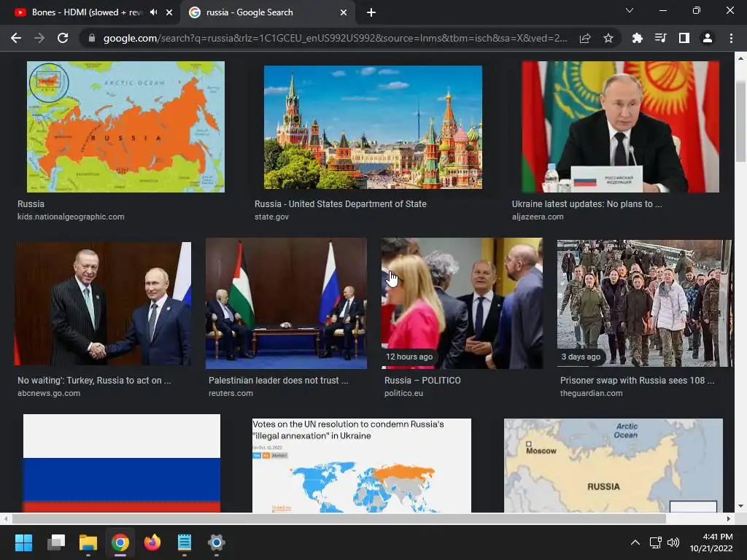The image size is (747, 560).
Task: Open the Windows Start menu
Action: [x=23, y=542]
